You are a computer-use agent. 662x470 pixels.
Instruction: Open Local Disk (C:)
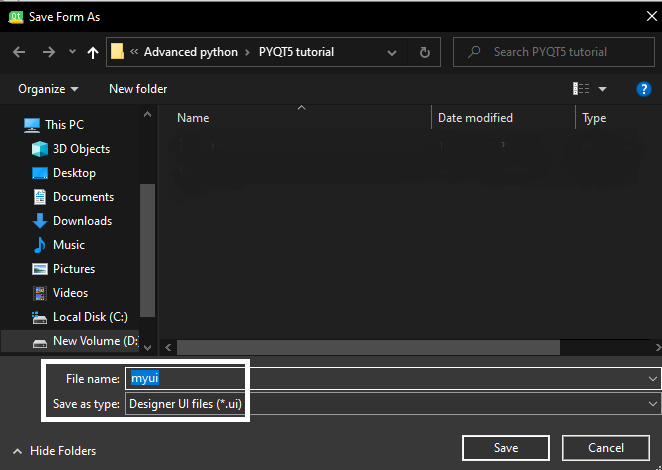tap(90, 317)
